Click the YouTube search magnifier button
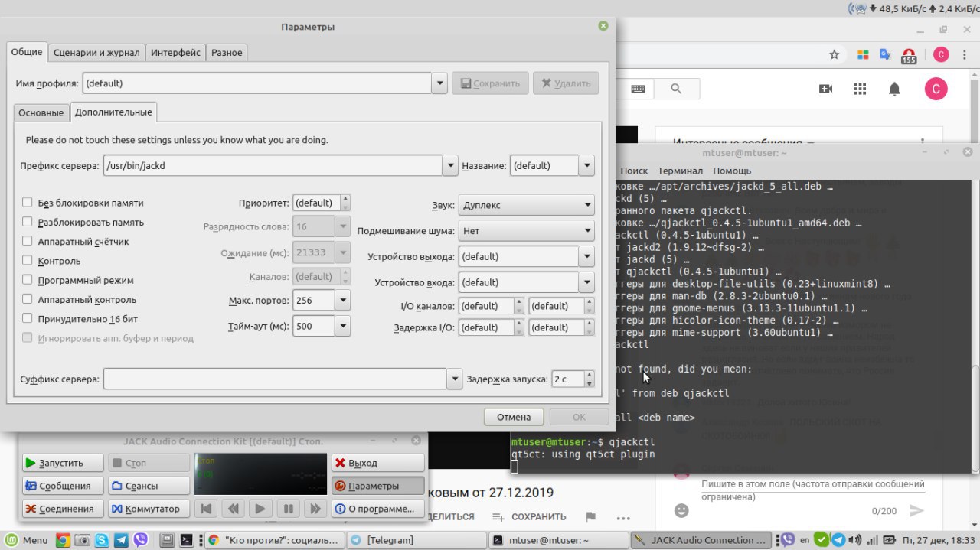The width and height of the screenshot is (980, 550). coord(675,89)
